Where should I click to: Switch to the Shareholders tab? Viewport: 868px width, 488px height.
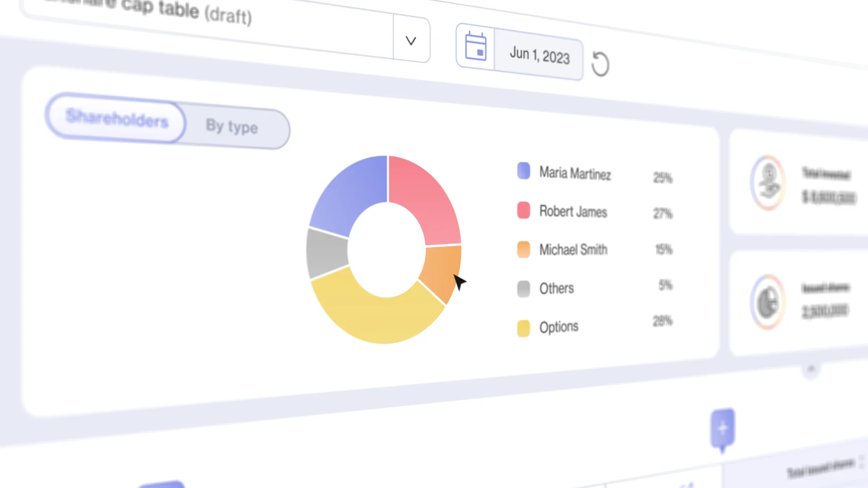point(116,118)
